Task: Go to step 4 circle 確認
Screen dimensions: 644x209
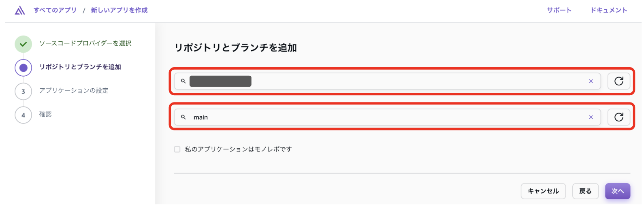Action: [x=23, y=115]
